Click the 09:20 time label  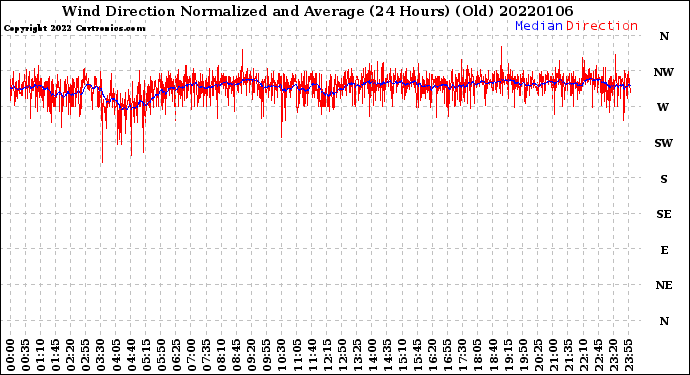click(252, 355)
